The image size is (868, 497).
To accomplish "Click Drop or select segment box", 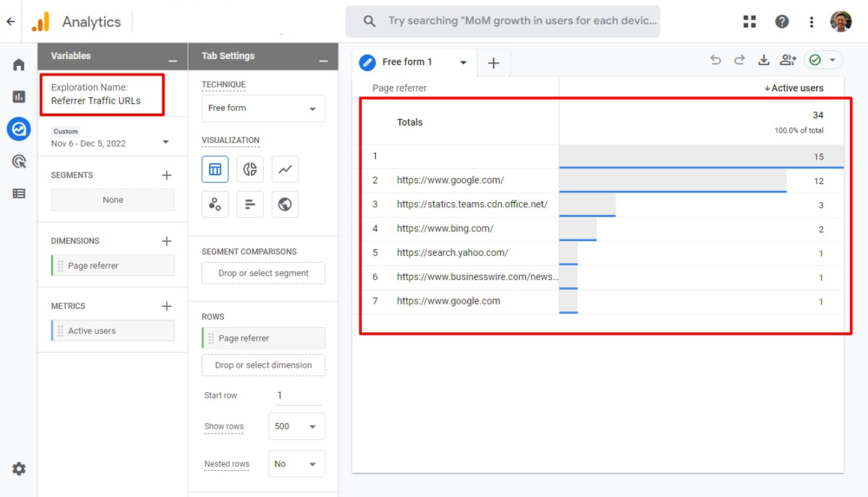I will pyautogui.click(x=264, y=273).
